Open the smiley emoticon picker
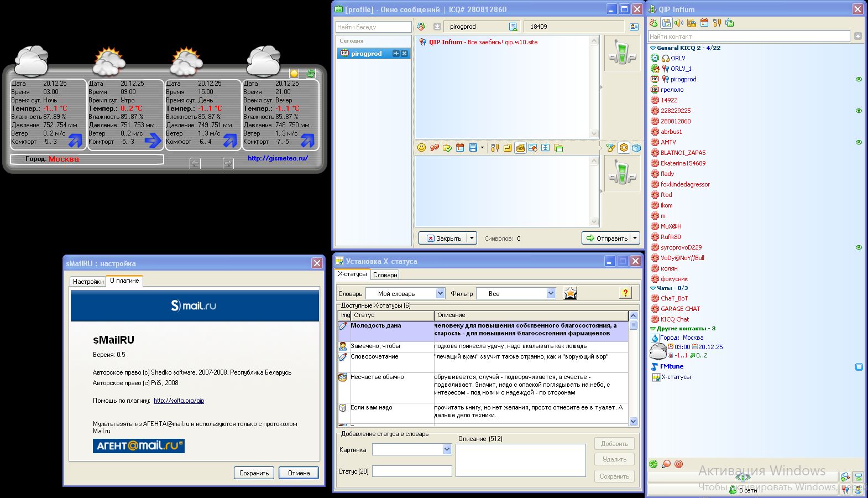 pos(421,148)
